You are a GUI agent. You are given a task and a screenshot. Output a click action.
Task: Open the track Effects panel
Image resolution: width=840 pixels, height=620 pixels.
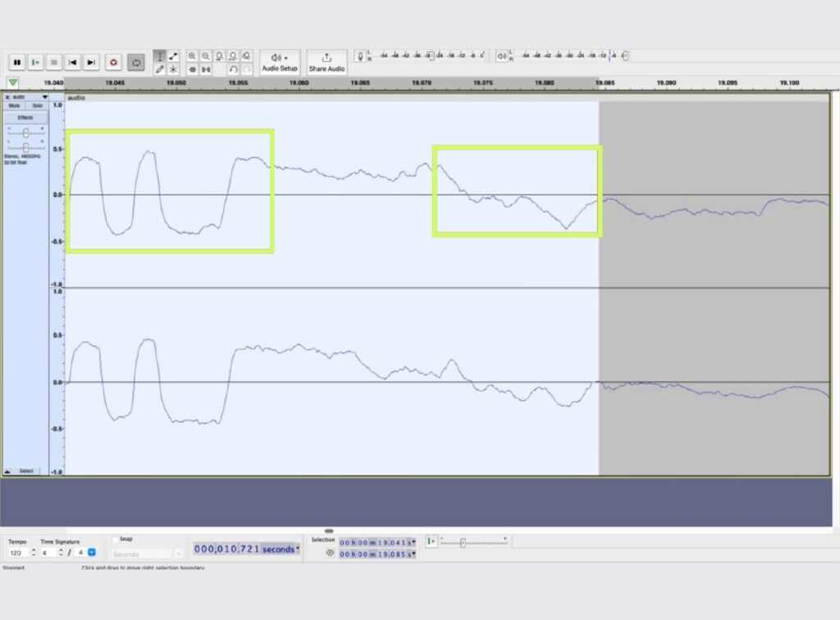tap(25, 117)
